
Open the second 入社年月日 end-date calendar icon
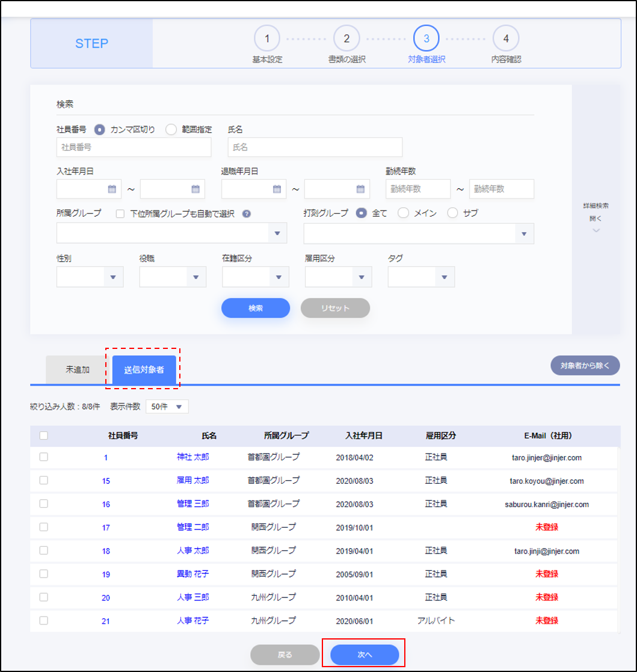pos(195,189)
